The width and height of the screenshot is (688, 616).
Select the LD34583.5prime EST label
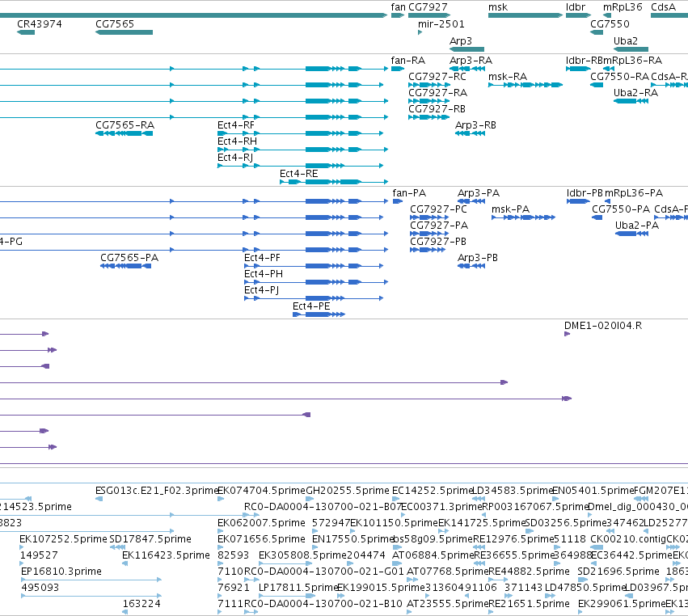pyautogui.click(x=513, y=491)
